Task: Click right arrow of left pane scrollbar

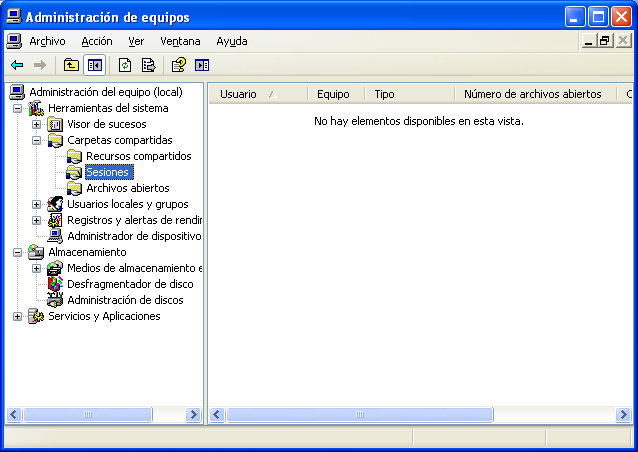Action: [x=193, y=414]
